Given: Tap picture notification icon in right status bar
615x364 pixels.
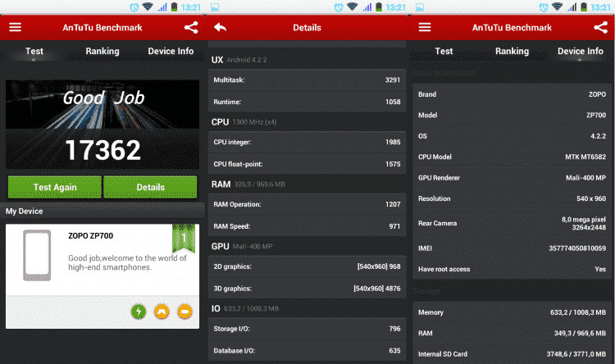Looking at the screenshot, I should tap(420, 7).
